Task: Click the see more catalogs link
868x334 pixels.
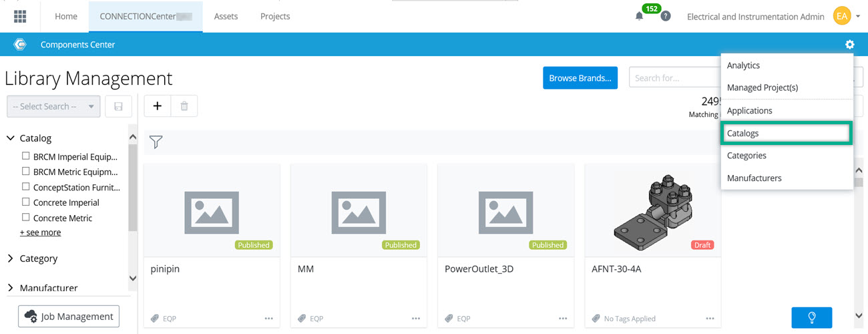Action: tap(40, 232)
